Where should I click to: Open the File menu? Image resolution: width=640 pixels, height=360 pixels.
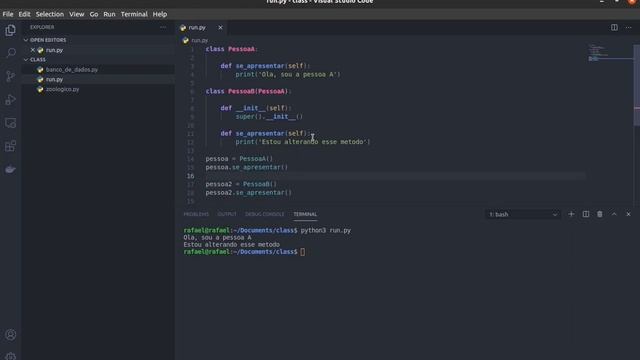click(8, 14)
